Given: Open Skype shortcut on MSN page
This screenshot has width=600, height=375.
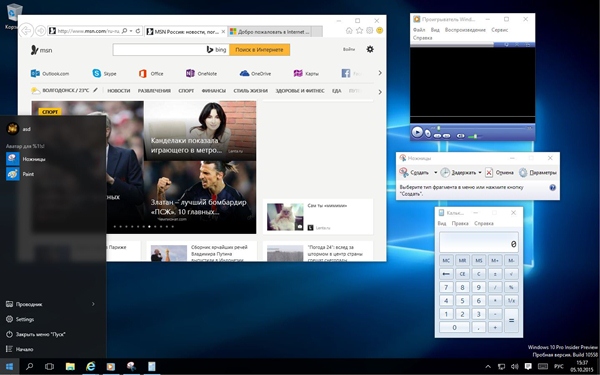Looking at the screenshot, I should (104, 73).
